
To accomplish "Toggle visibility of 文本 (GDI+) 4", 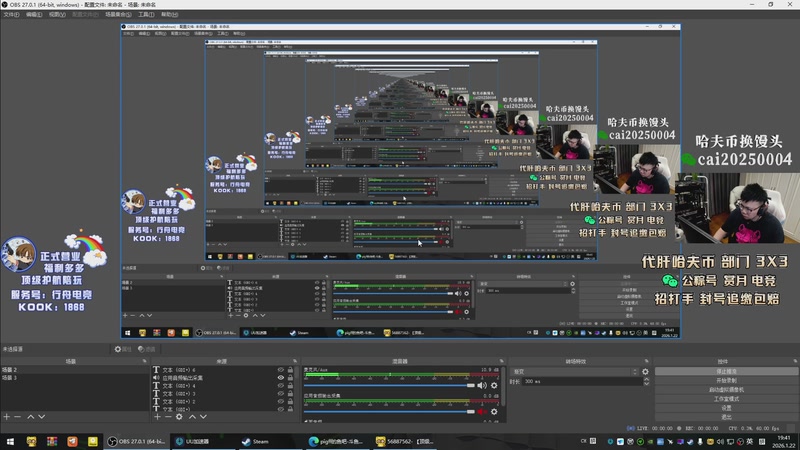I will [281, 386].
